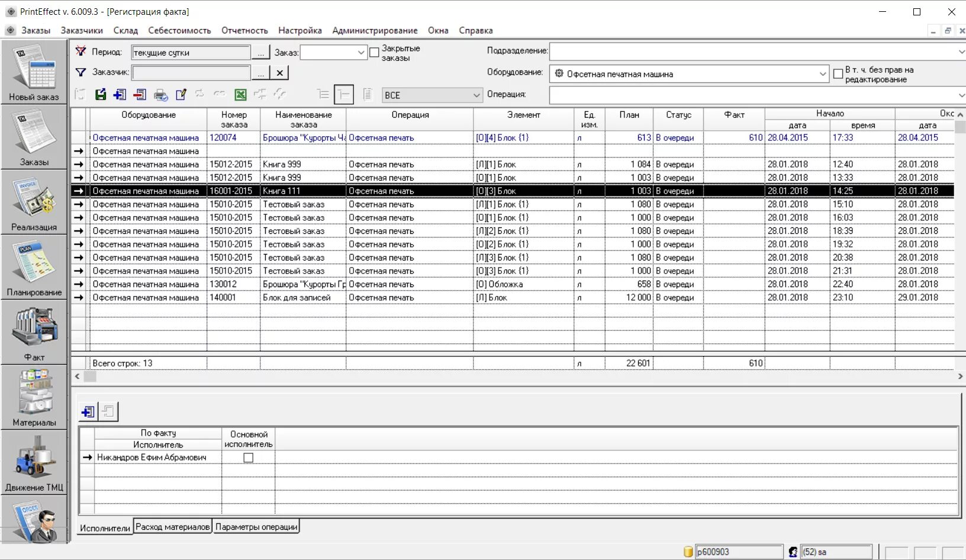This screenshot has height=560, width=966.
Task: Save changes with the green floppy icon
Action: [x=101, y=94]
